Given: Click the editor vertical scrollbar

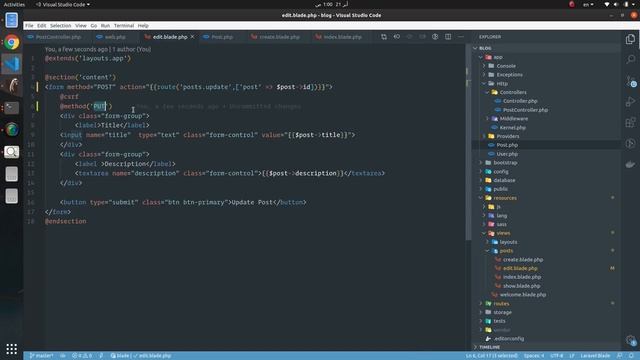Looking at the screenshot, I should tap(468, 142).
